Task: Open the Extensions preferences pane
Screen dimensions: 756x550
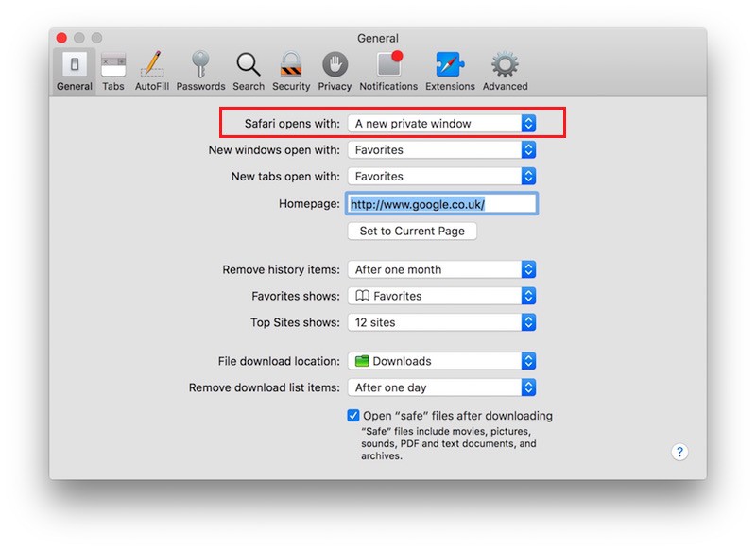Action: (450, 71)
